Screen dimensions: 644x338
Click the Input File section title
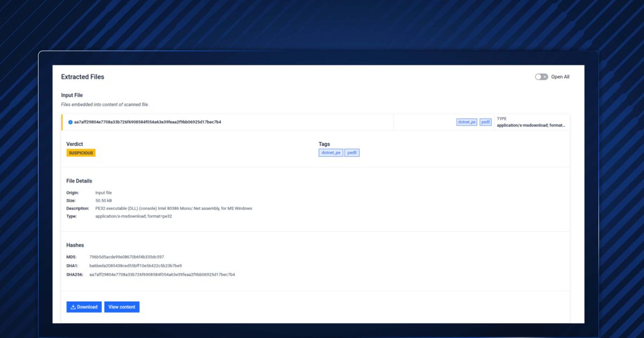(72, 95)
